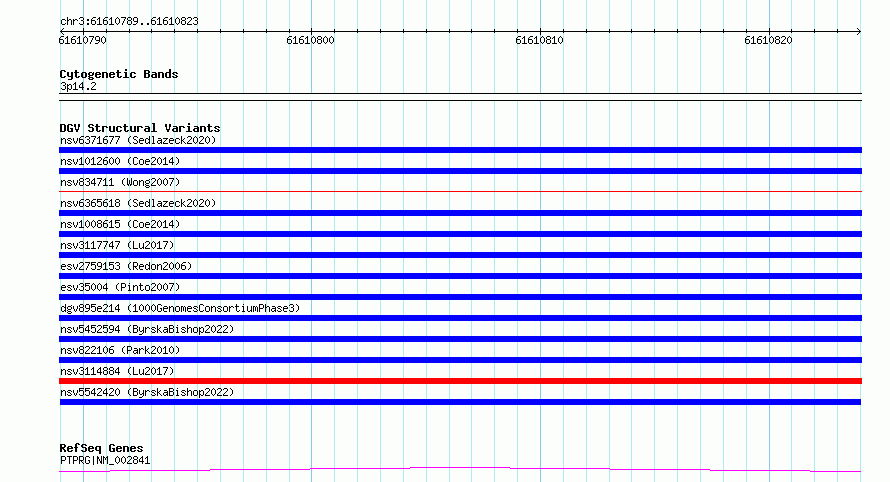
Task: Click the nsv6365618 (Sedlazeck2020) label
Action: click(x=138, y=203)
